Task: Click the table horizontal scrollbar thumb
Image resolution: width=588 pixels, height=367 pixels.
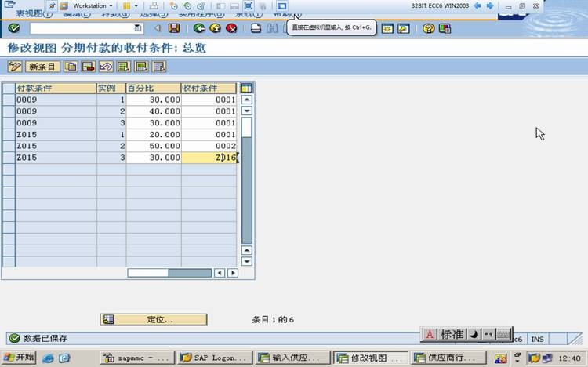Action: (x=169, y=273)
